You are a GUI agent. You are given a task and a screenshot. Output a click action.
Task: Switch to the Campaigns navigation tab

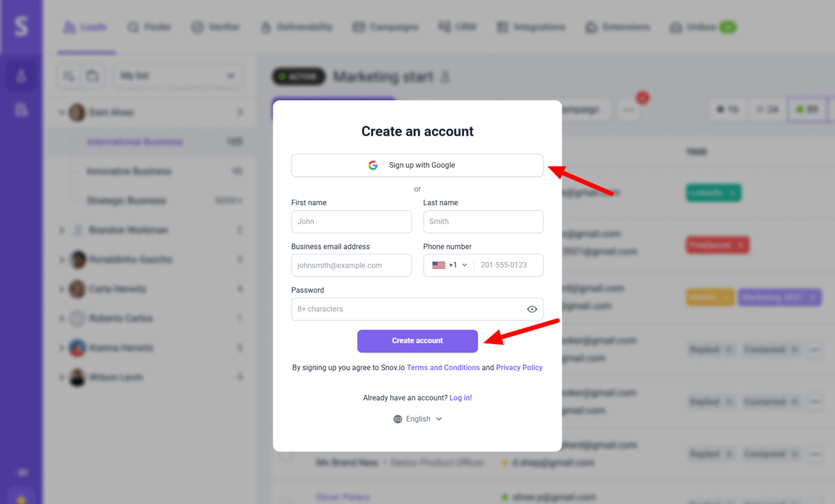coord(386,27)
